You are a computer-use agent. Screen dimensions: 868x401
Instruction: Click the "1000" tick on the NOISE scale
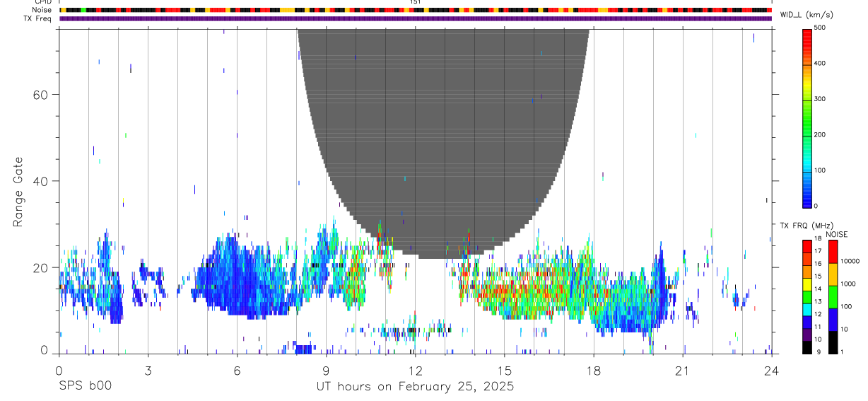tap(850, 284)
